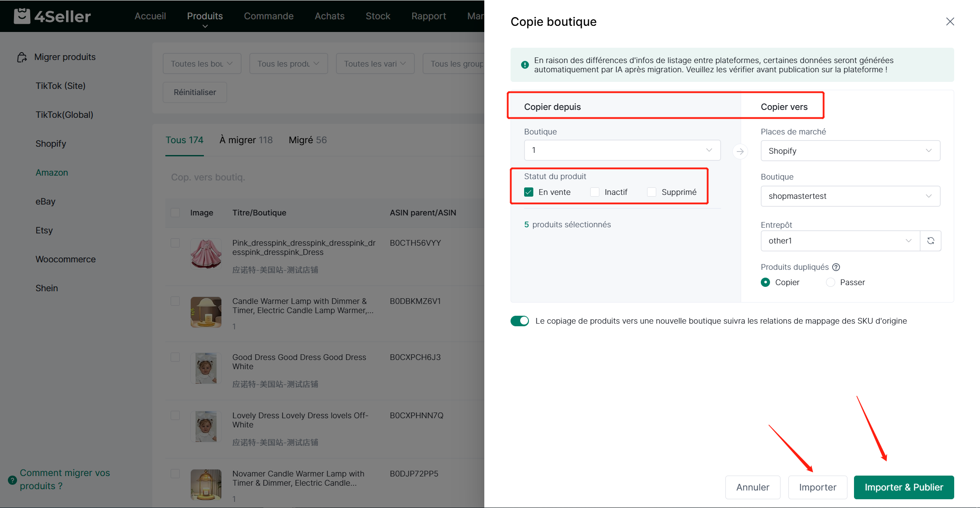This screenshot has height=508, width=980.
Task: Tick the checkbox for Pink dress row
Action: (175, 243)
